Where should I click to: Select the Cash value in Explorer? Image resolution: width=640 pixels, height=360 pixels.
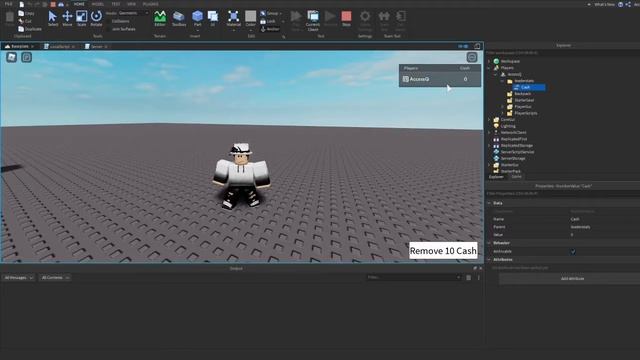(x=529, y=87)
